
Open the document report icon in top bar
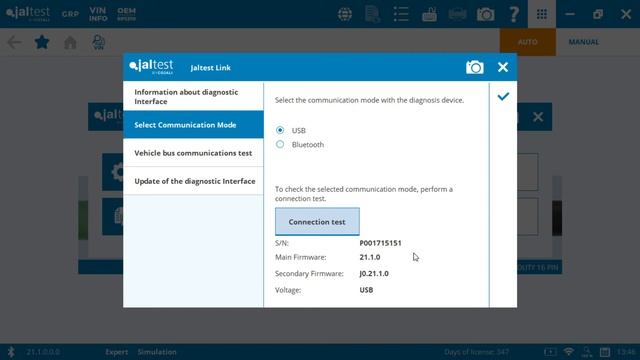tap(372, 14)
